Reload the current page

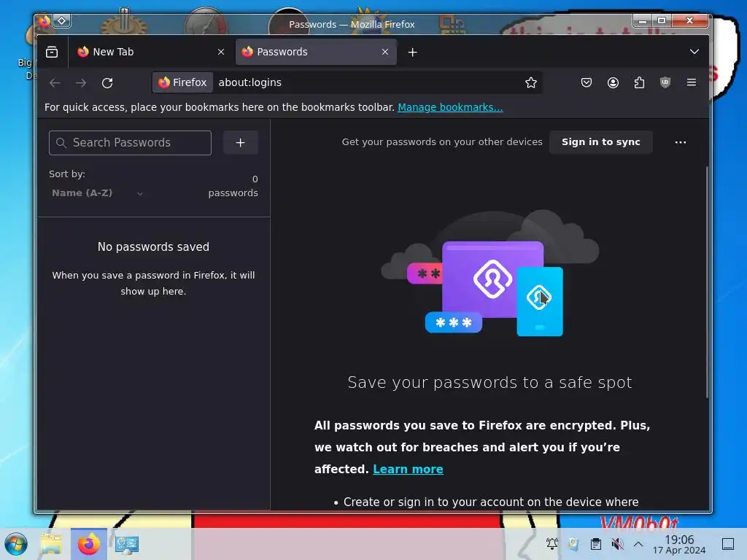(107, 83)
